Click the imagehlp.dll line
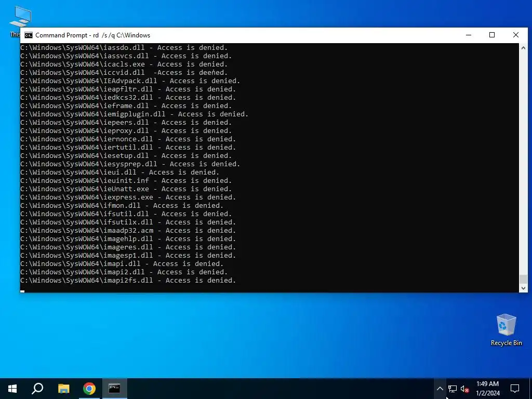 tap(128, 239)
